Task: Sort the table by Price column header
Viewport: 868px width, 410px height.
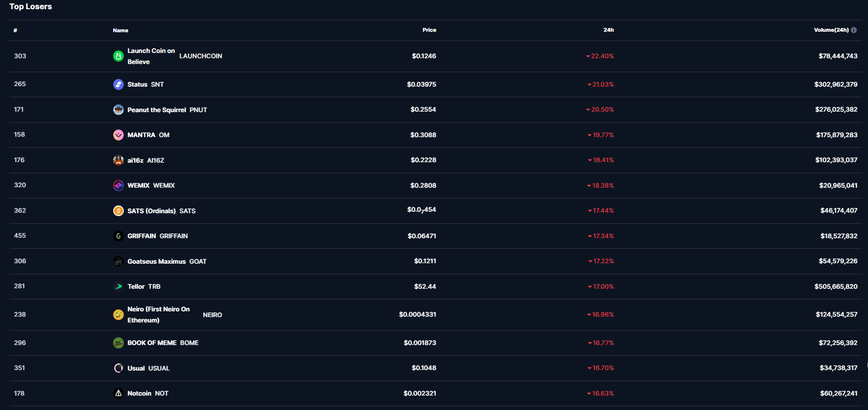Action: pyautogui.click(x=429, y=30)
